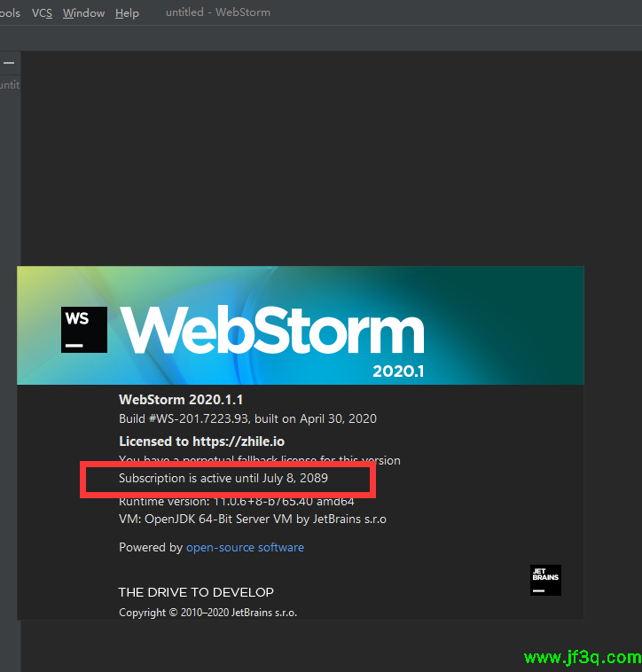Open the open-source software link
The height and width of the screenshot is (672, 642).
click(245, 548)
